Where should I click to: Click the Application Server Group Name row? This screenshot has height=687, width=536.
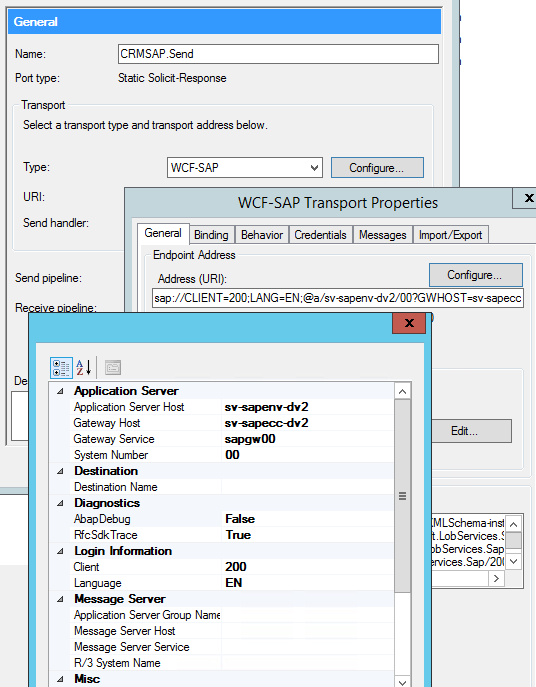(231, 615)
